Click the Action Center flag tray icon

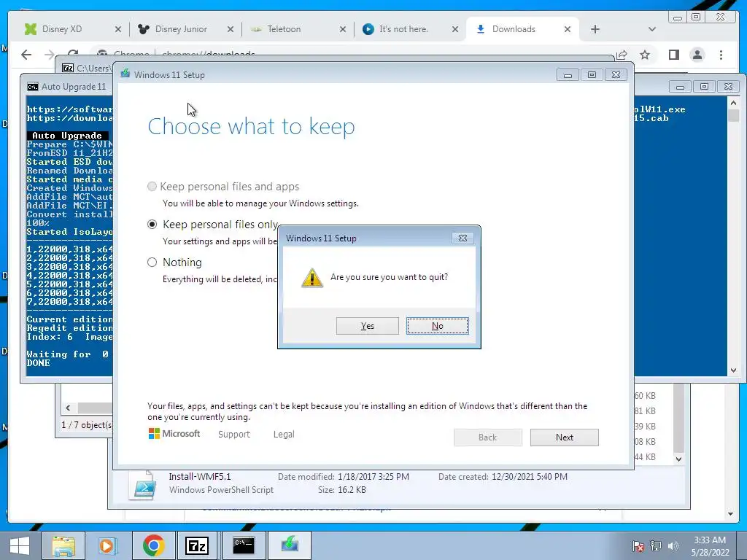(638, 546)
